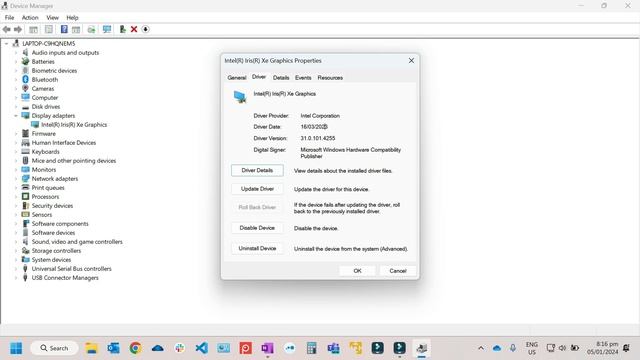This screenshot has height=360, width=640.
Task: Show hidden icons in the system tray
Action: coord(481,348)
